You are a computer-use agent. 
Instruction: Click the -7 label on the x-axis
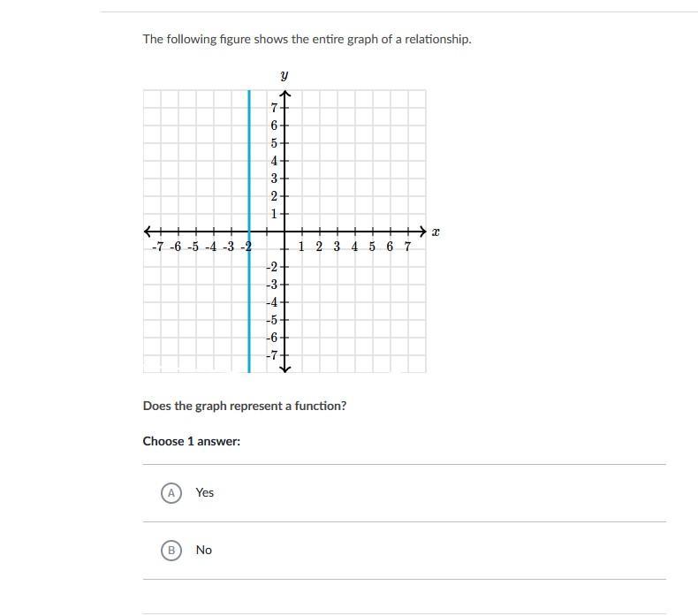point(157,247)
